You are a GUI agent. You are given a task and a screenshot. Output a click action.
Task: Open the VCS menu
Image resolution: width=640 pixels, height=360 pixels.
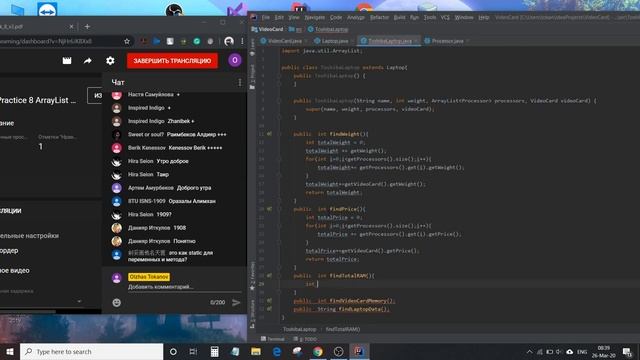tap(445, 18)
